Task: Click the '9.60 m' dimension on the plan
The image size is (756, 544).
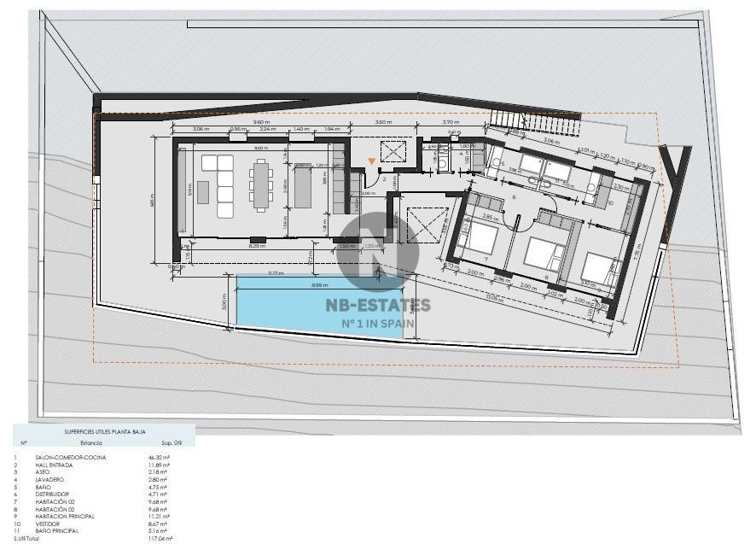Action: click(x=261, y=123)
